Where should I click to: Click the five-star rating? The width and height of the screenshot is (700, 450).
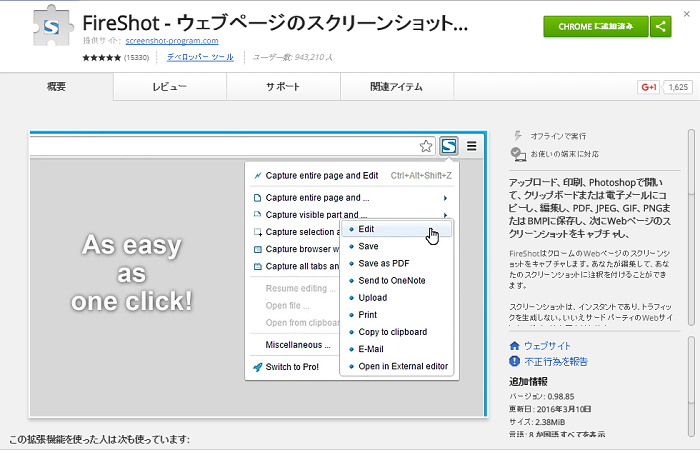[101, 58]
